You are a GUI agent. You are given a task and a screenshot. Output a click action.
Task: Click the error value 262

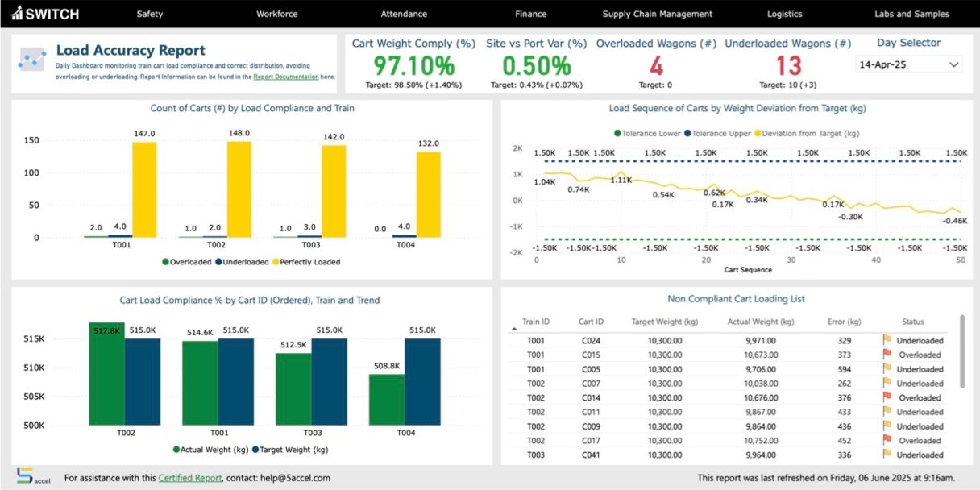844,384
